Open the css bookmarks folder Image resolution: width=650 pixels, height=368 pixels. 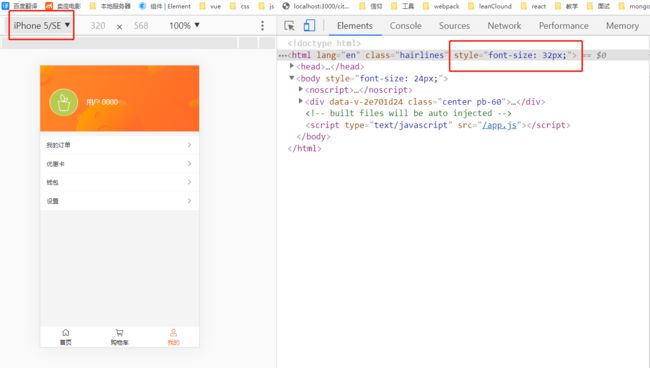pyautogui.click(x=240, y=6)
